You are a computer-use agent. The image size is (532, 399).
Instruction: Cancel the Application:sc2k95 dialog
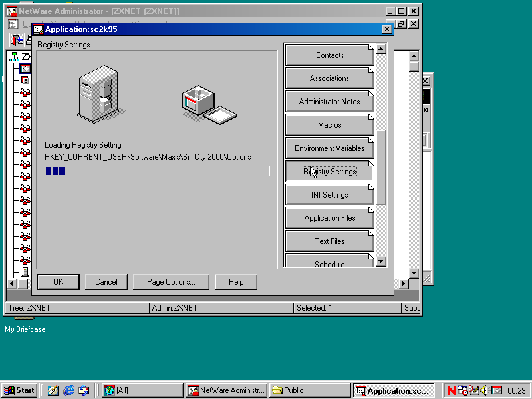pos(106,282)
